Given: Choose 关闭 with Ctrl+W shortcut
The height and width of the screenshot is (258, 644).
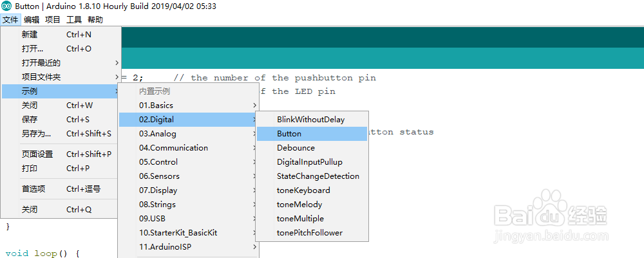Looking at the screenshot, I should 61,106.
